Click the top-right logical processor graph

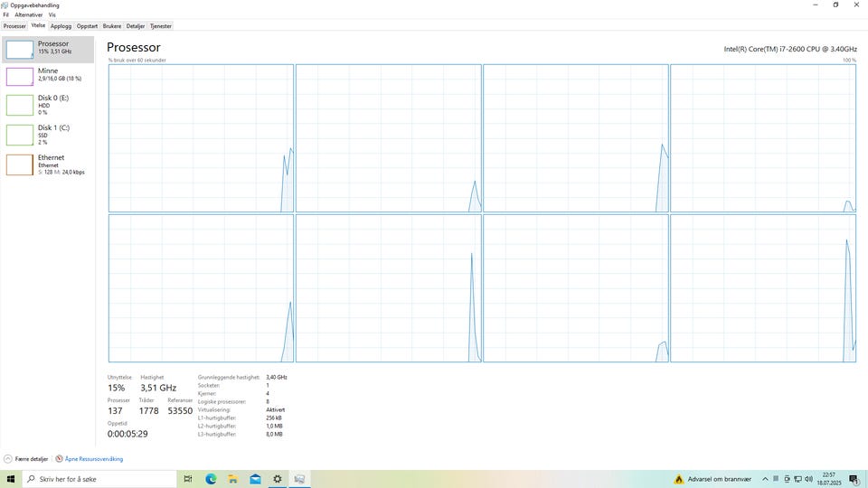click(x=763, y=138)
